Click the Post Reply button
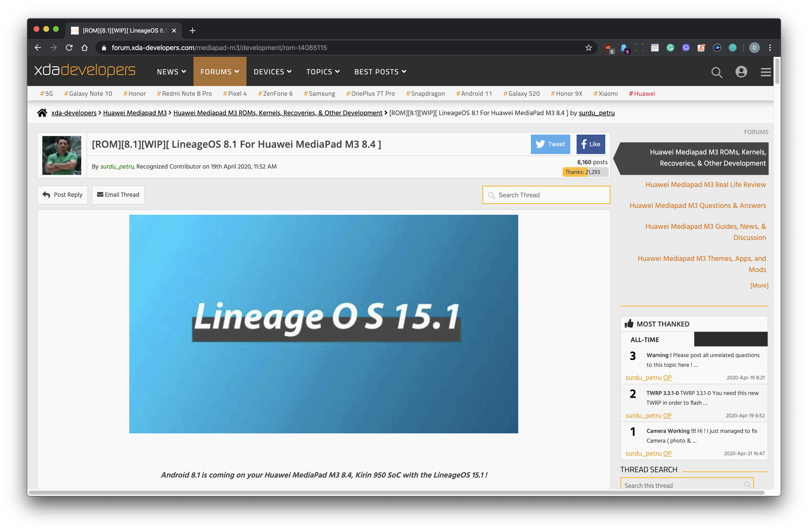The width and height of the screenshot is (808, 532). (62, 195)
